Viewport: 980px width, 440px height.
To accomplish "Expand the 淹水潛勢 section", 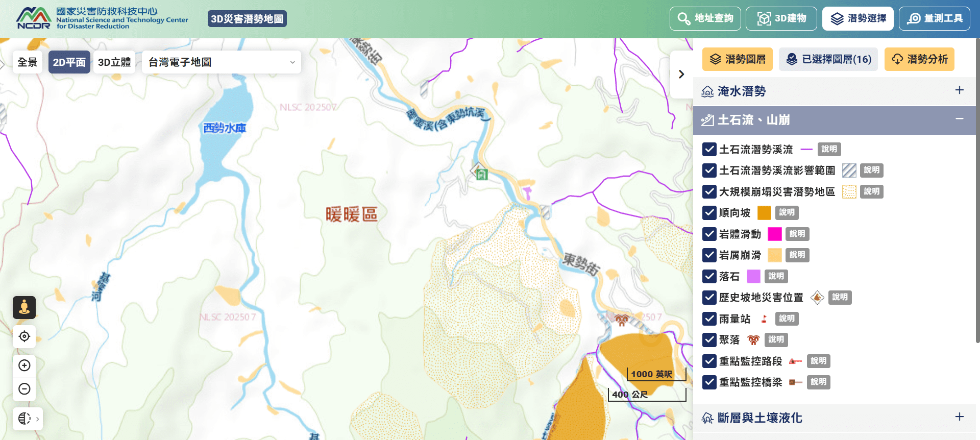I will pos(959,90).
